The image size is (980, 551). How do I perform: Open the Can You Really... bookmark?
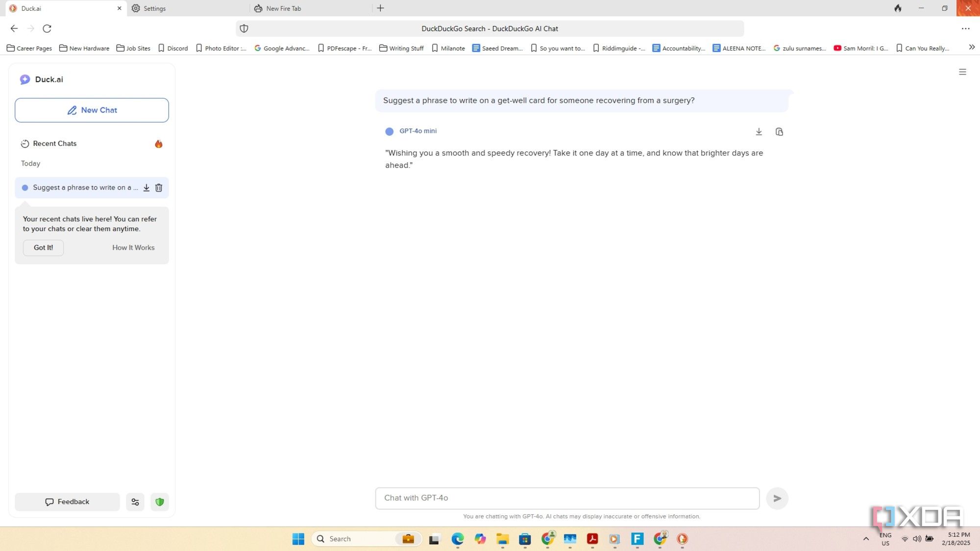click(x=923, y=48)
